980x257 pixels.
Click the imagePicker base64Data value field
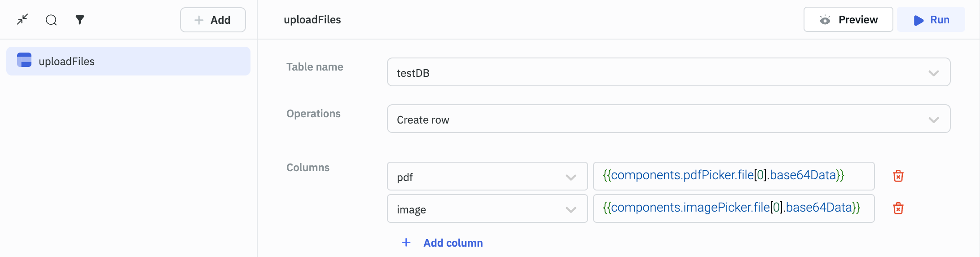733,208
